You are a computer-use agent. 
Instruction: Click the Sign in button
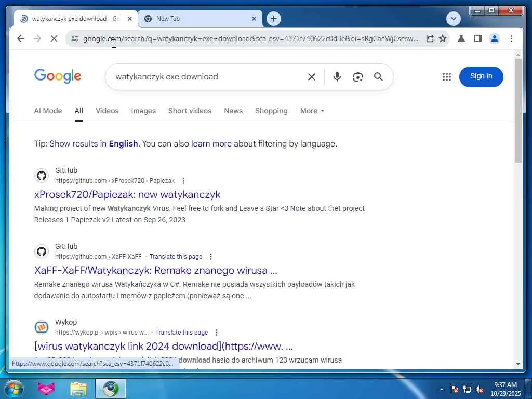tap(481, 77)
